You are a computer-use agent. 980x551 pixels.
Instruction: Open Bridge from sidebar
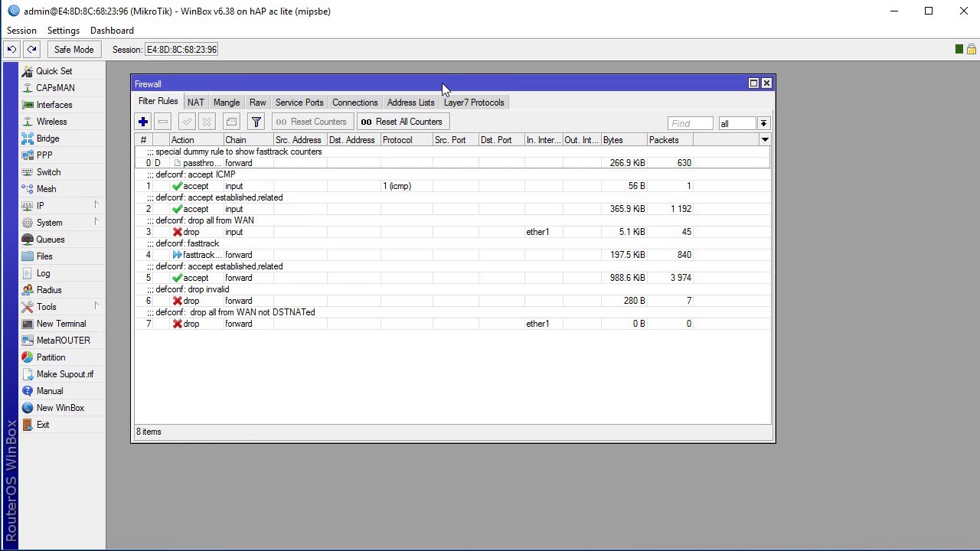pos(62,139)
